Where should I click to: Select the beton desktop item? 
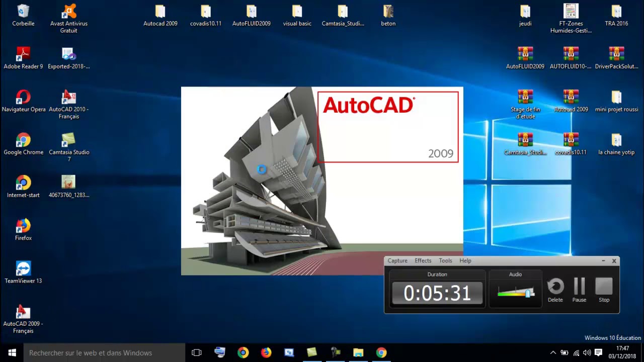coord(388,15)
